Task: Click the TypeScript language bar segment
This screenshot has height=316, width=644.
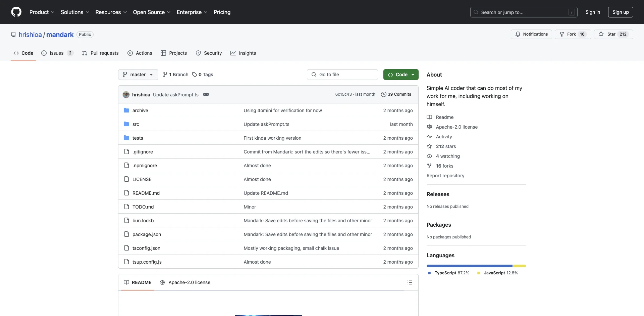Action: (x=469, y=266)
